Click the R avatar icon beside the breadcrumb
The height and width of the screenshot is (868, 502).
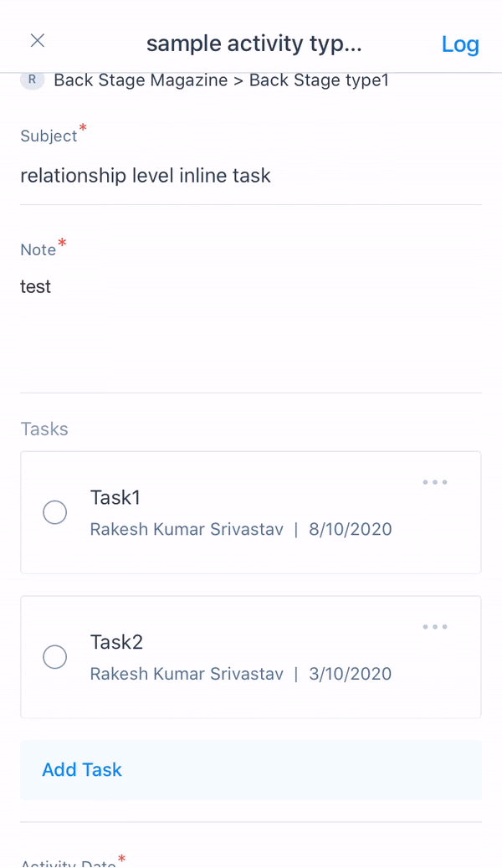click(x=32, y=80)
